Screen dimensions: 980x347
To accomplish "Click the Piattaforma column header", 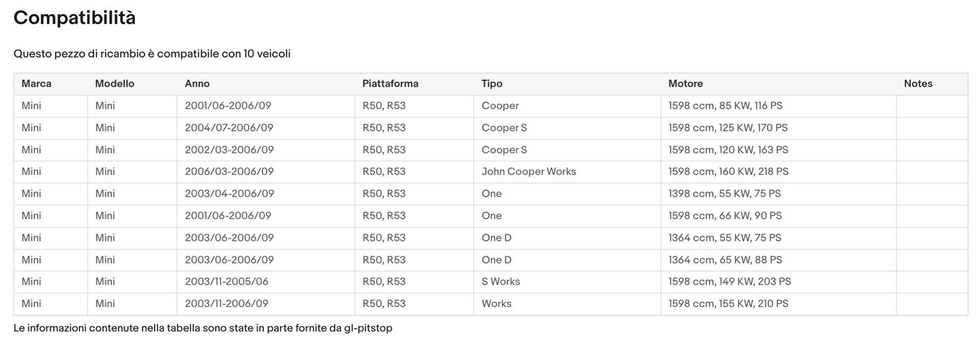I will pos(390,84).
